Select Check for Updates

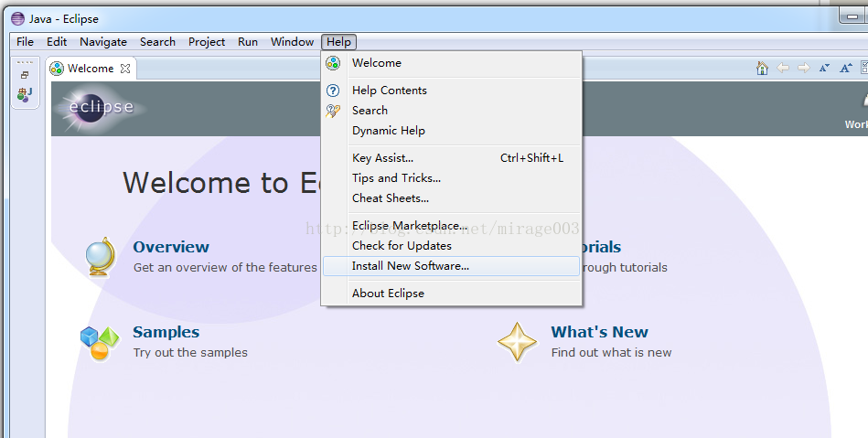[x=451, y=246]
